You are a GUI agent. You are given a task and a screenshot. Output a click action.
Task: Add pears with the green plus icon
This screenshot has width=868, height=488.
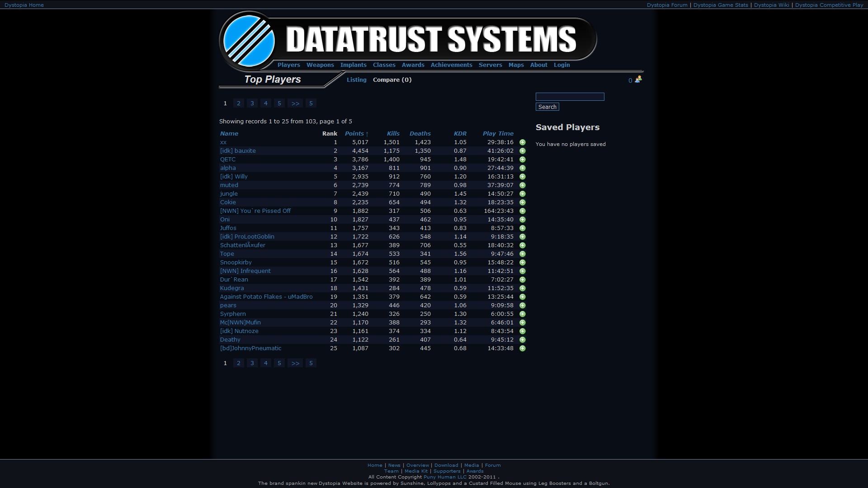pyautogui.click(x=522, y=305)
